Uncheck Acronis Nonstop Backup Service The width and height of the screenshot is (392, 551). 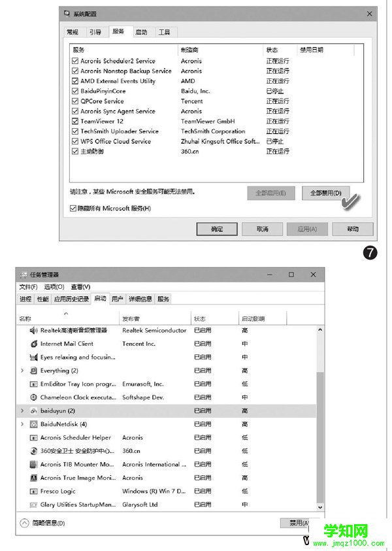click(x=75, y=71)
